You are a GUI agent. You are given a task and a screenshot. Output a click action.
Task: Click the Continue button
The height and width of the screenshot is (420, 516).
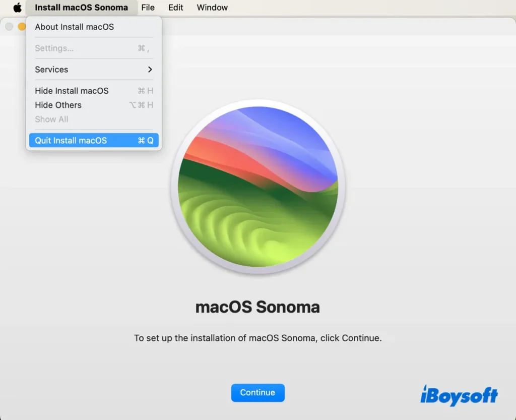[257, 392]
